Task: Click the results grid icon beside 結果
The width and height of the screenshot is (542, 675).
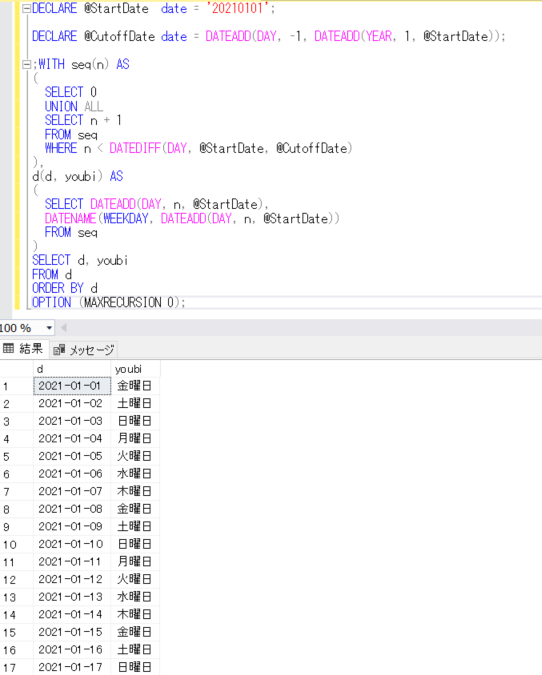Action: (x=9, y=348)
